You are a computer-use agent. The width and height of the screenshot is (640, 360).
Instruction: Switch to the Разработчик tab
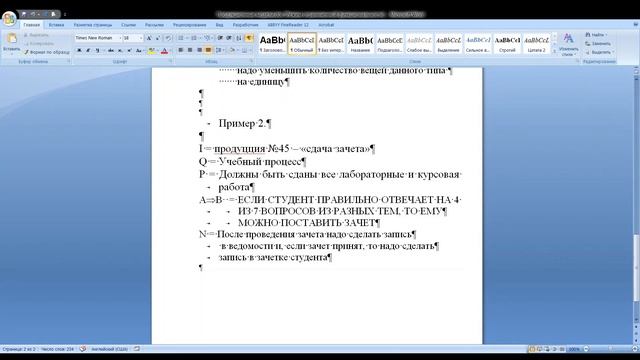click(x=245, y=25)
